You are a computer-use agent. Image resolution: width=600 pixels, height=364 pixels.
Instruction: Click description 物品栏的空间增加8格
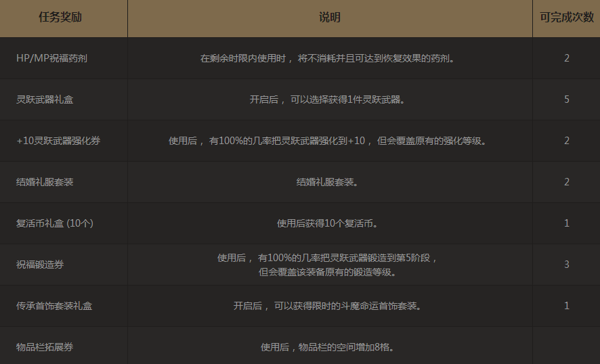pos(327,347)
